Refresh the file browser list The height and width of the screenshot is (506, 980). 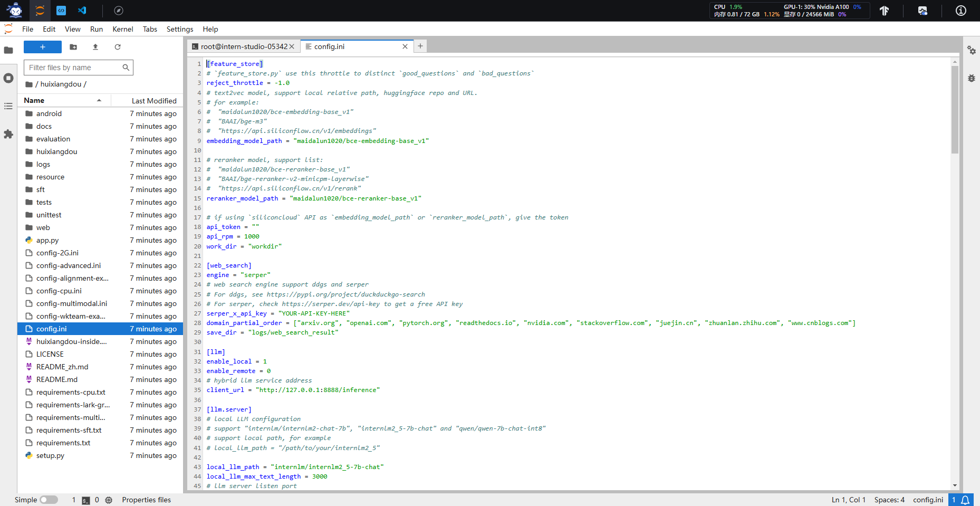[x=118, y=47]
